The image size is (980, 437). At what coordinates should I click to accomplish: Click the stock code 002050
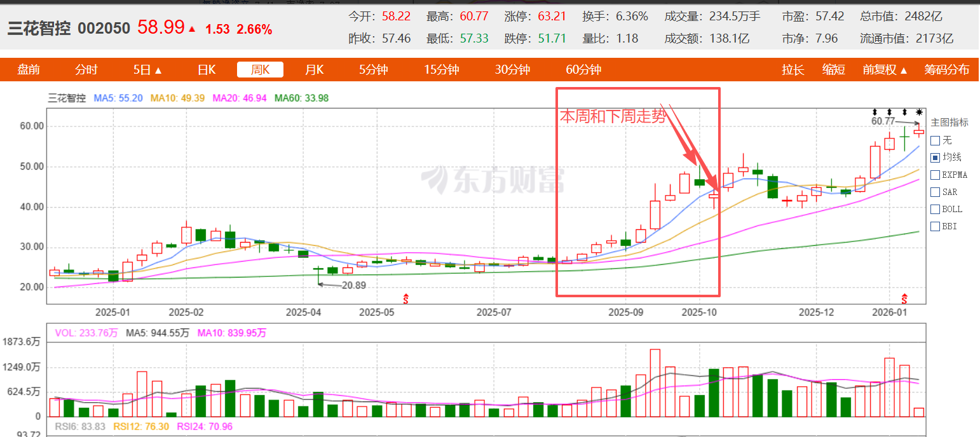pyautogui.click(x=104, y=29)
